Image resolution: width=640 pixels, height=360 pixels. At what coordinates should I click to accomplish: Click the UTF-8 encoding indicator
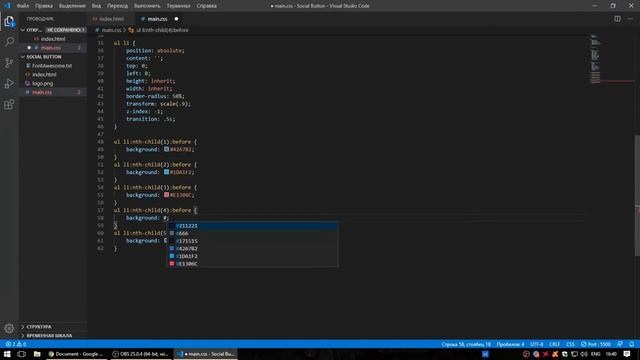click(x=536, y=344)
